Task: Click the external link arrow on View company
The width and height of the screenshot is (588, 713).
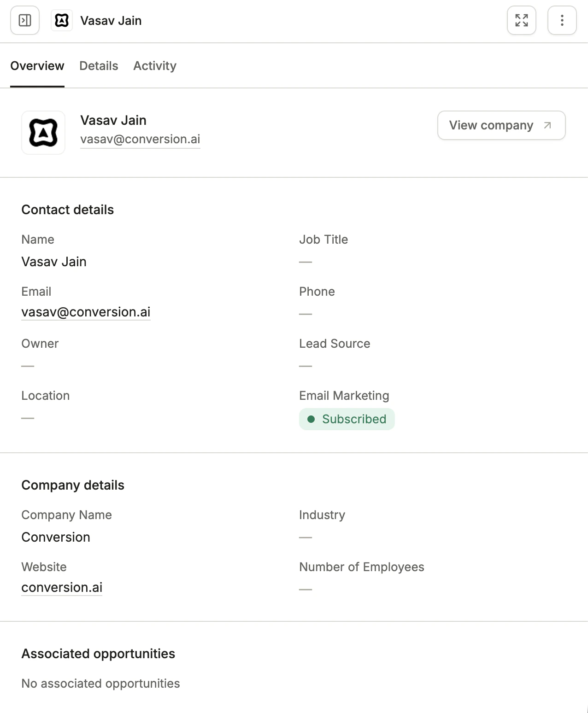Action: pyautogui.click(x=547, y=125)
